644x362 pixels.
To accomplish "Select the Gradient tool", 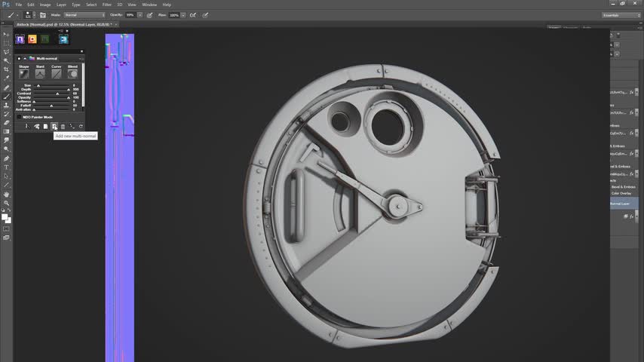I will (6, 131).
